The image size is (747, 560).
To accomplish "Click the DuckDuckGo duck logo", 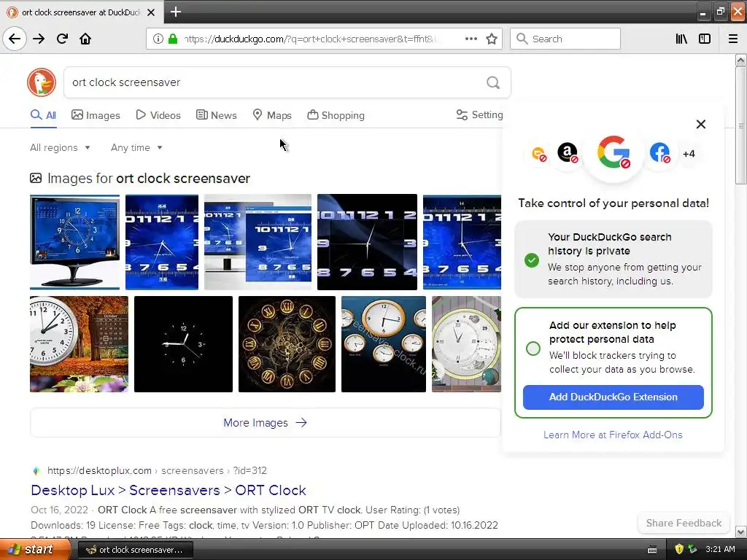I will click(42, 82).
